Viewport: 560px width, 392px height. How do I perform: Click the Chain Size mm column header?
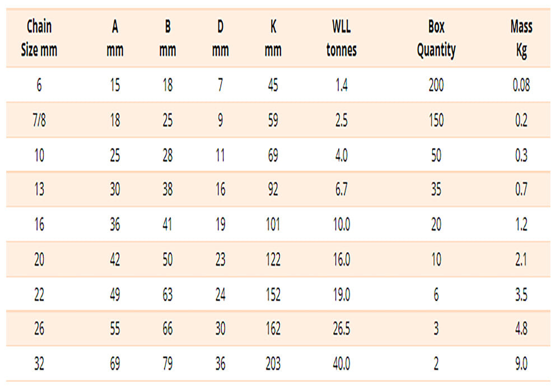click(x=39, y=39)
